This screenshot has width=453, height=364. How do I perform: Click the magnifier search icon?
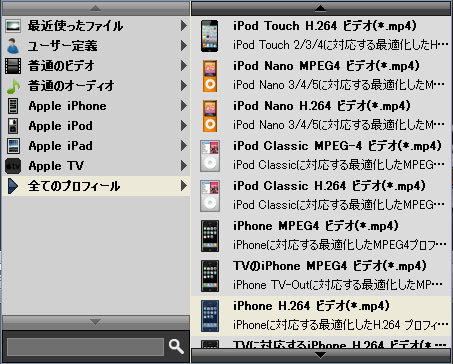coord(176,347)
